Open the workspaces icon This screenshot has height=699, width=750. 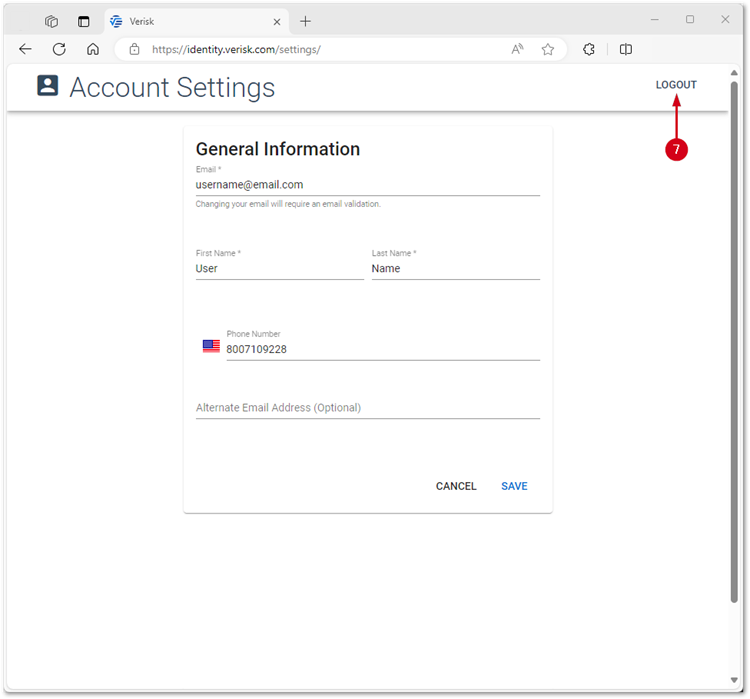coord(52,21)
